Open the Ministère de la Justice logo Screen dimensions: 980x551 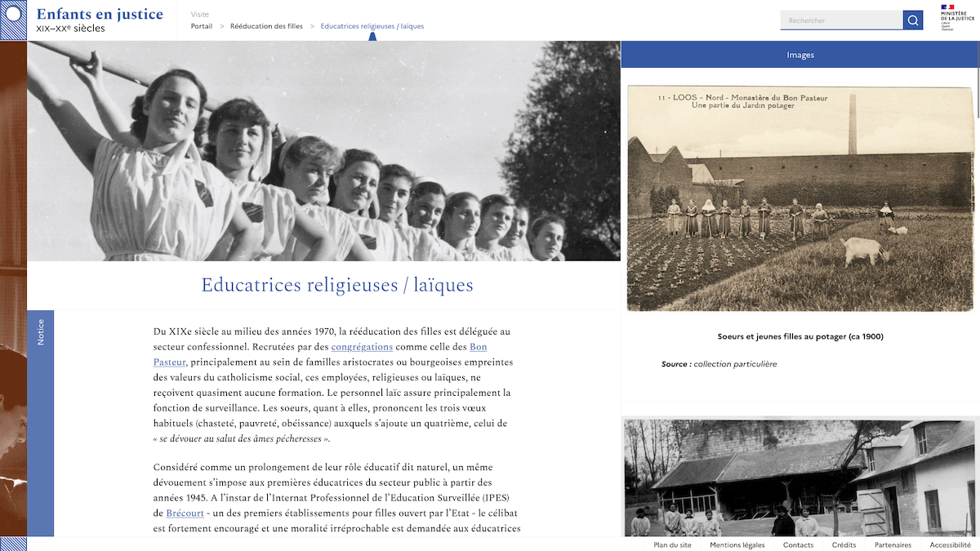tap(956, 18)
